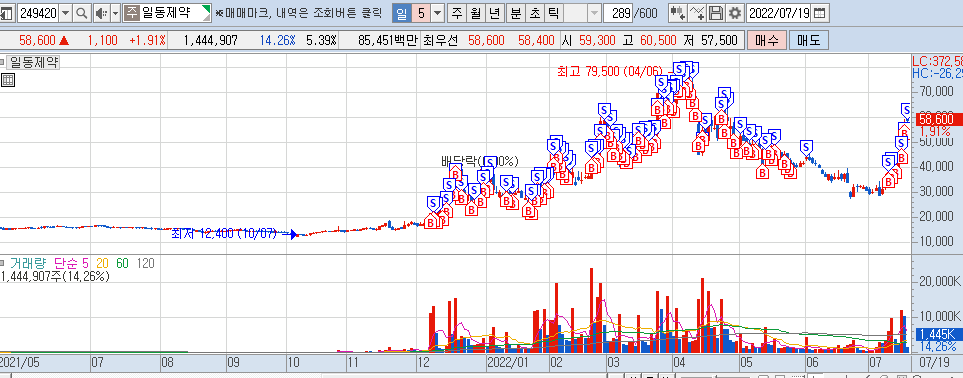Click the 매도 sell button
Screen dimensions: 963x378
[x=809, y=41]
